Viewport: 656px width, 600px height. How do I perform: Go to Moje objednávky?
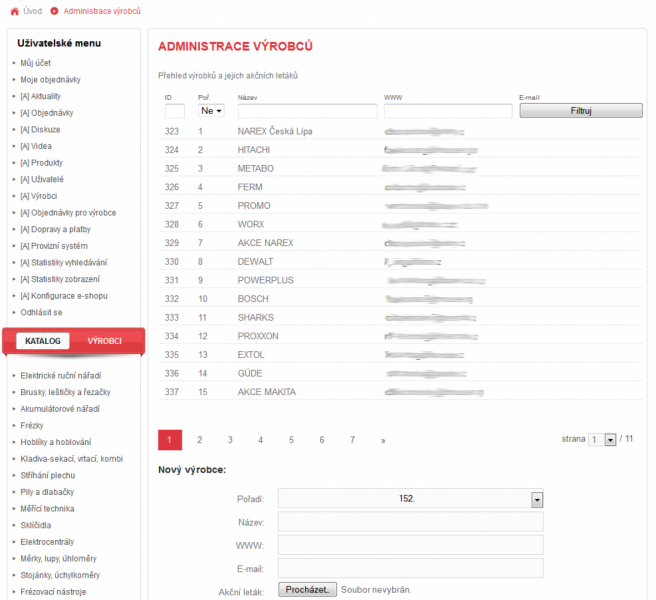(51, 79)
